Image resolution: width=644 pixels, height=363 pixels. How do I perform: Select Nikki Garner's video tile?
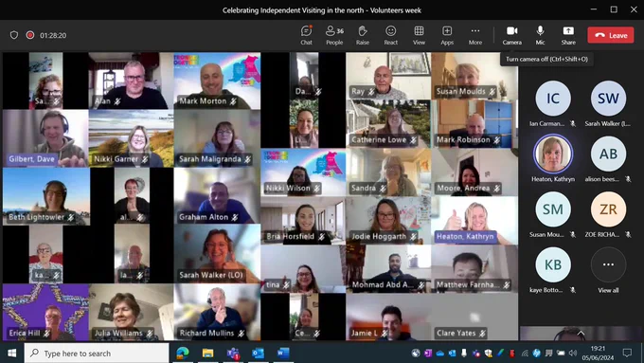[x=131, y=138]
